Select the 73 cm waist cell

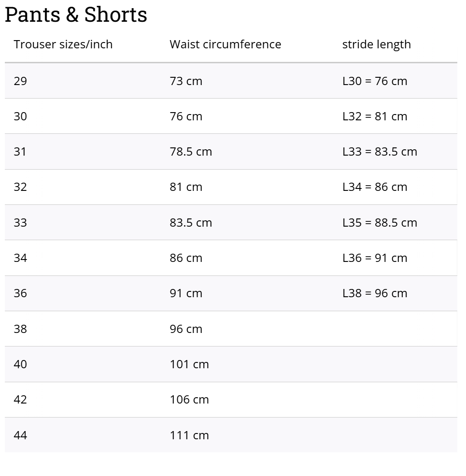click(x=186, y=81)
